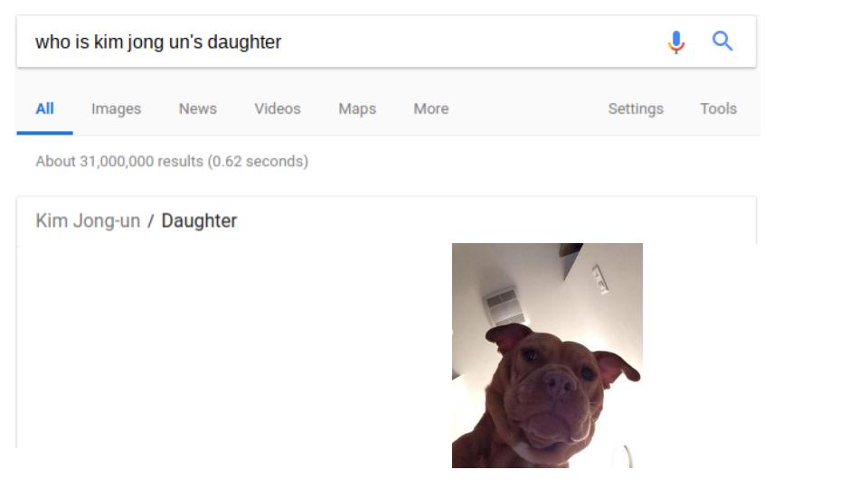The height and width of the screenshot is (488, 868).
Task: Start voice search with the microphone icon
Action: (676, 42)
